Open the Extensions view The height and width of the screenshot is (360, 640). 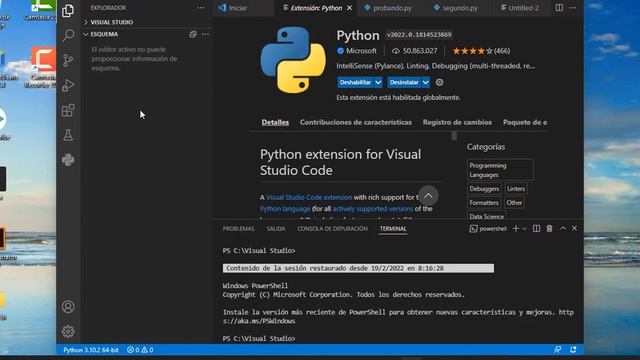point(68,110)
